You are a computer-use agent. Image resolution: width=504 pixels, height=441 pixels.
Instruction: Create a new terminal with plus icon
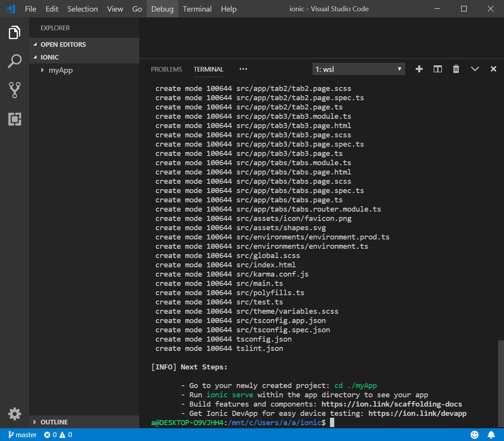click(419, 69)
